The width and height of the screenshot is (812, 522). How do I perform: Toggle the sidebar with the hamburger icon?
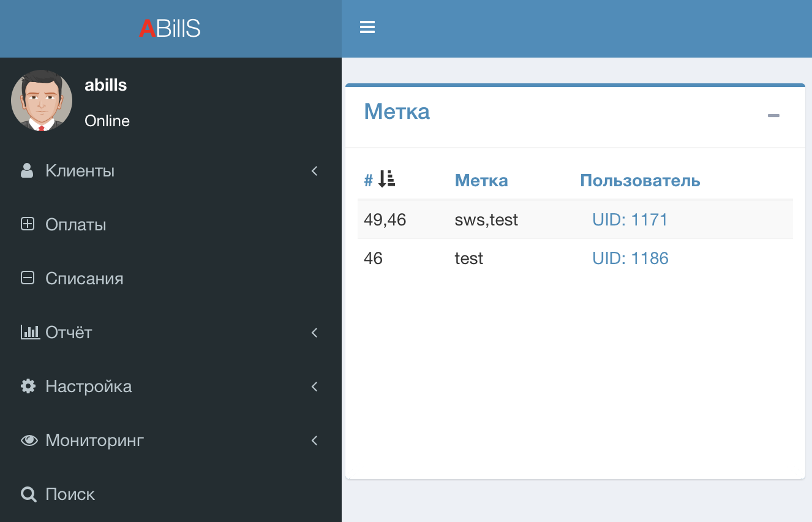tap(367, 28)
